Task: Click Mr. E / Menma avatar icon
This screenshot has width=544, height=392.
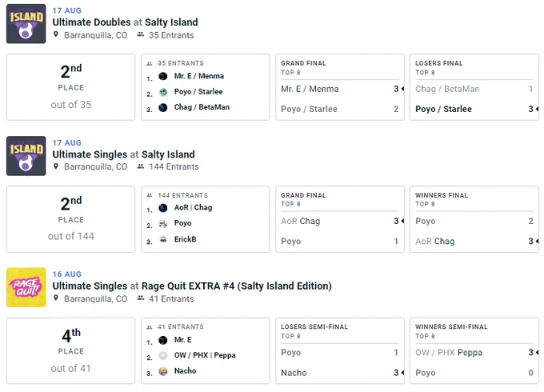Action: (162, 76)
